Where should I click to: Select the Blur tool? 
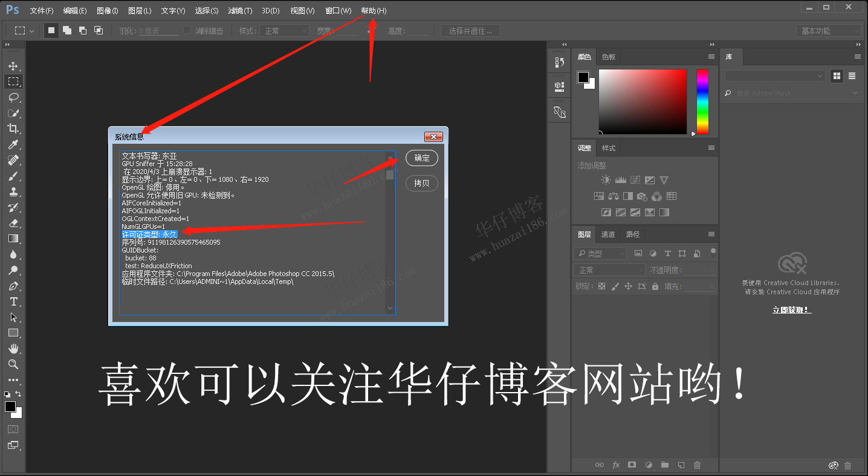coord(13,254)
